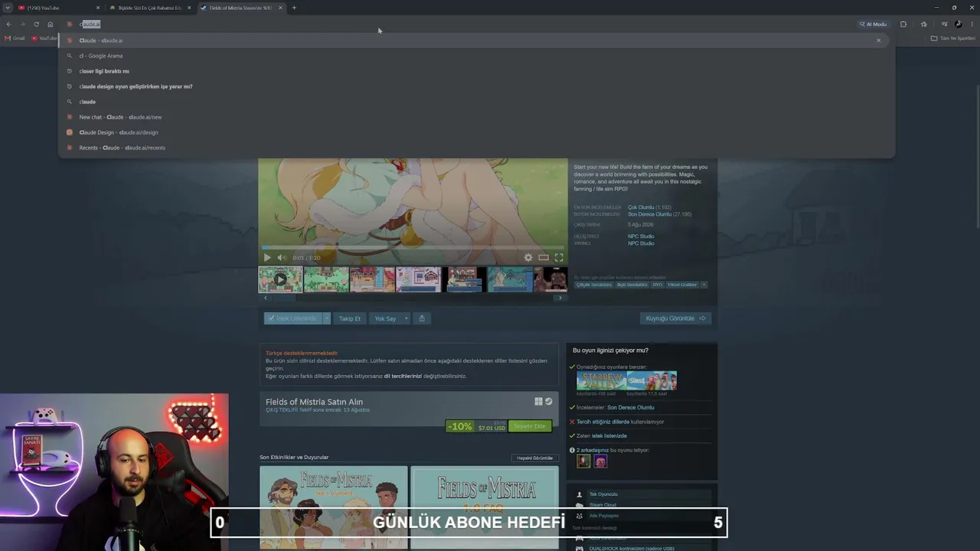Enter fullscreen on the trailer

click(x=559, y=258)
